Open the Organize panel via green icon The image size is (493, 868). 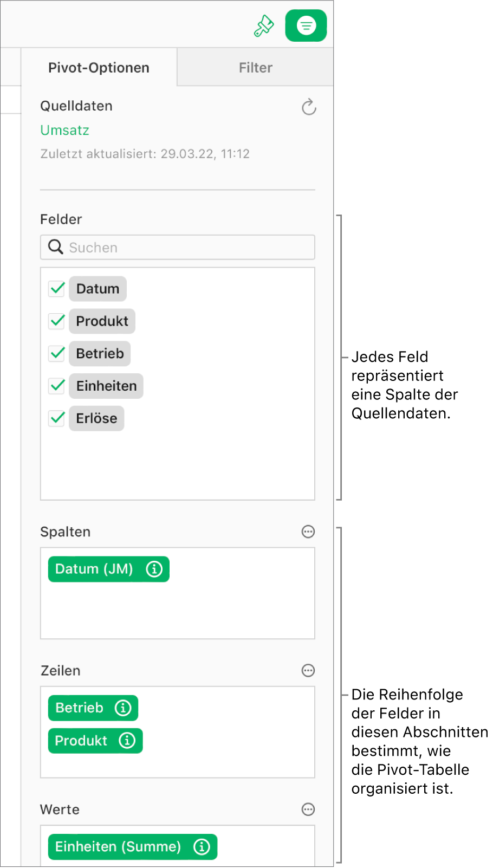[306, 25]
